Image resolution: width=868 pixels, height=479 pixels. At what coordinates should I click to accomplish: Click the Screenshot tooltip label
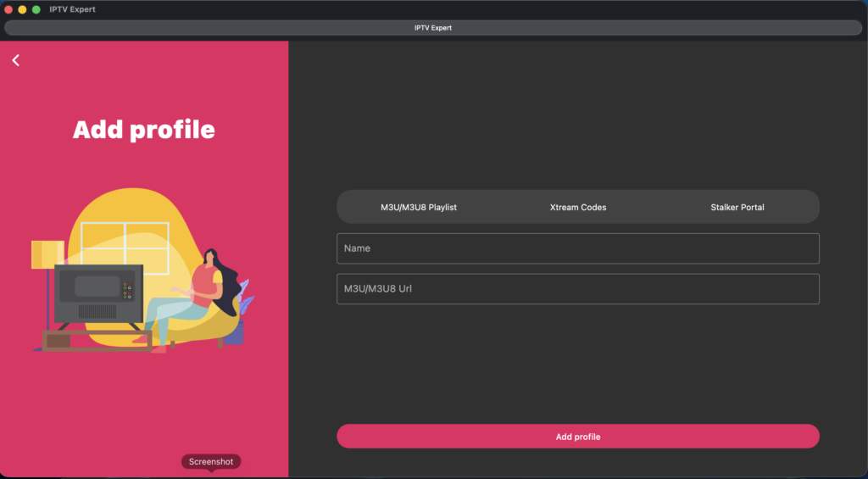[210, 461]
